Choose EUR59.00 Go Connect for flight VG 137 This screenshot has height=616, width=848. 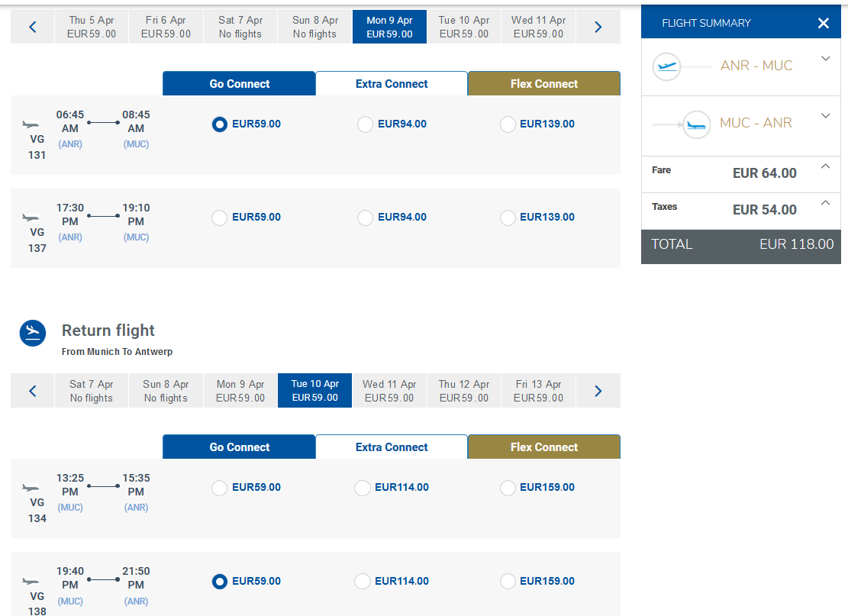coord(219,218)
